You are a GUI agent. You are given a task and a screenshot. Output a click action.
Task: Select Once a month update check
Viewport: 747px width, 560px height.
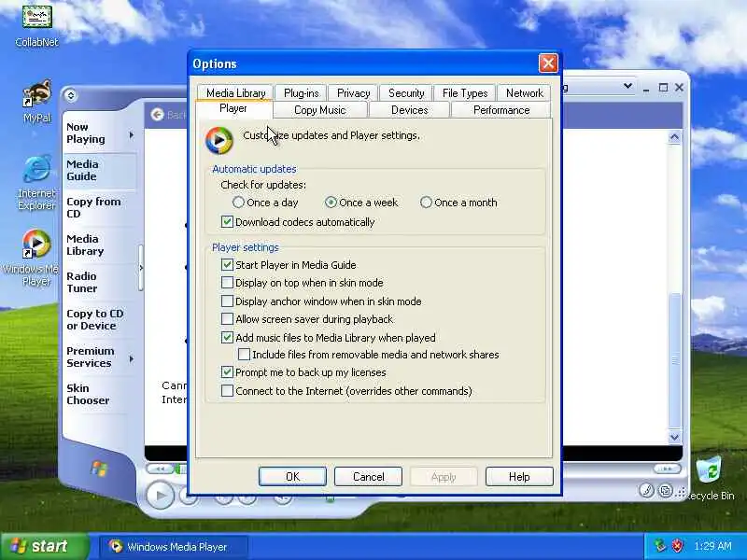458,203
